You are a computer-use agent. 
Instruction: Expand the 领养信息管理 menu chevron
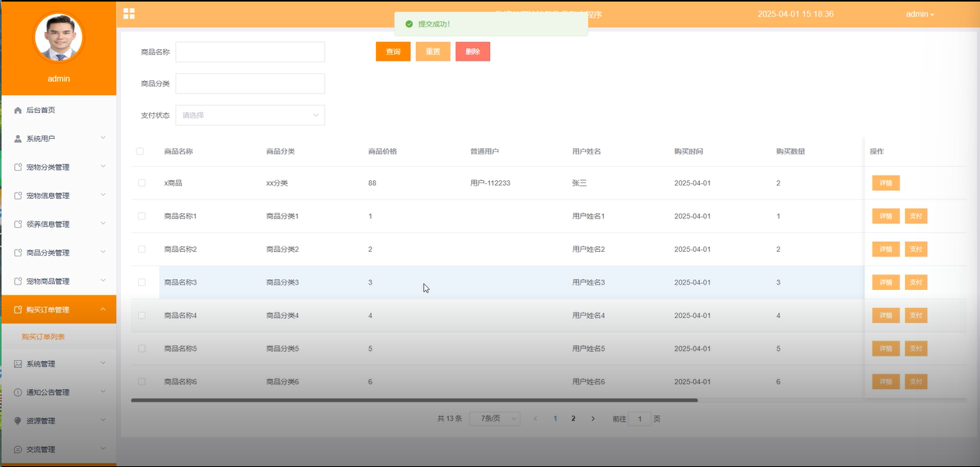pos(103,224)
